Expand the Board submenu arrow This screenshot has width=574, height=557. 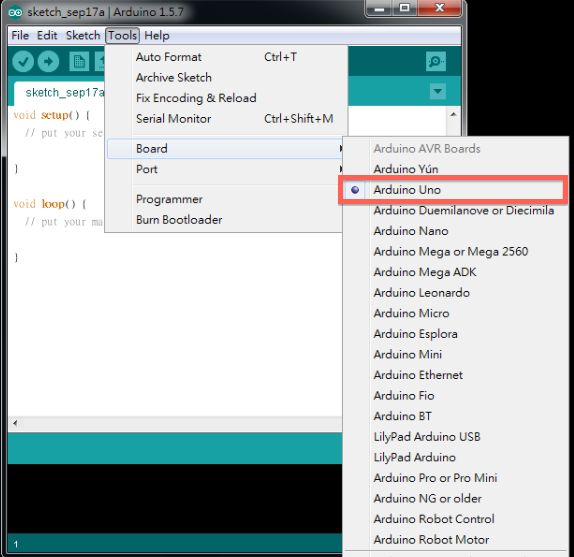tap(341, 149)
